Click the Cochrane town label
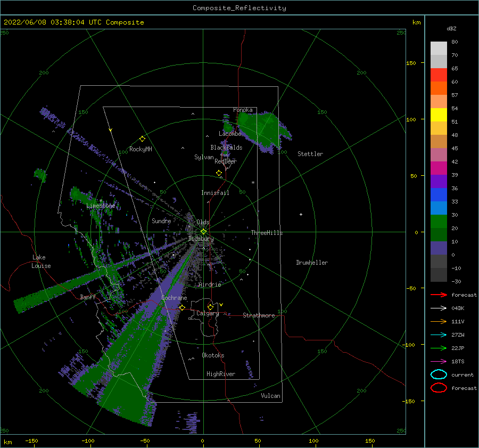 (174, 298)
